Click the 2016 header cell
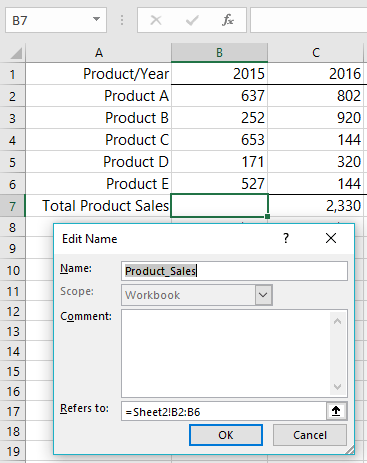Viewport: 367px width, 463px height. coord(316,74)
